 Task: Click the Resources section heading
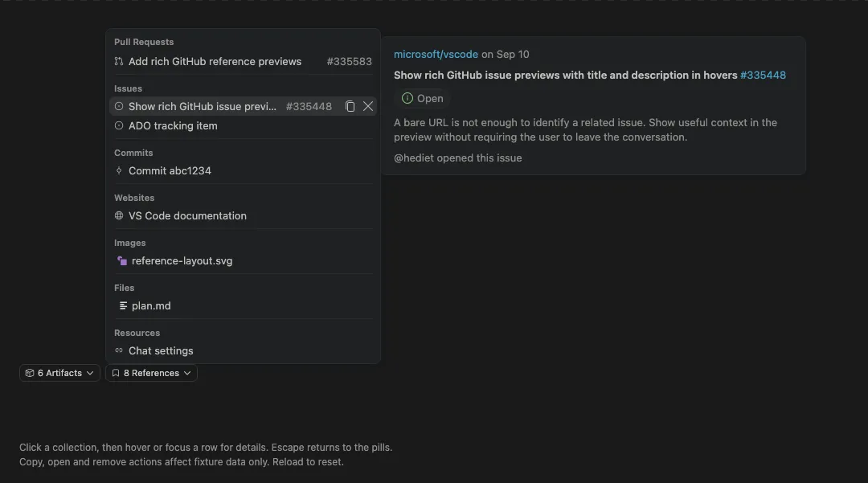coord(137,333)
